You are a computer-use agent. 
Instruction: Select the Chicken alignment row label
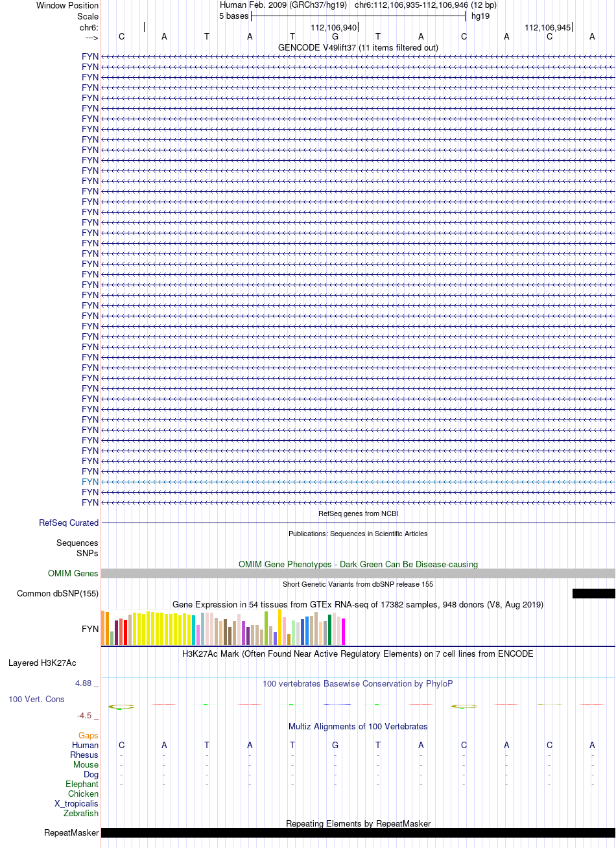tap(84, 794)
